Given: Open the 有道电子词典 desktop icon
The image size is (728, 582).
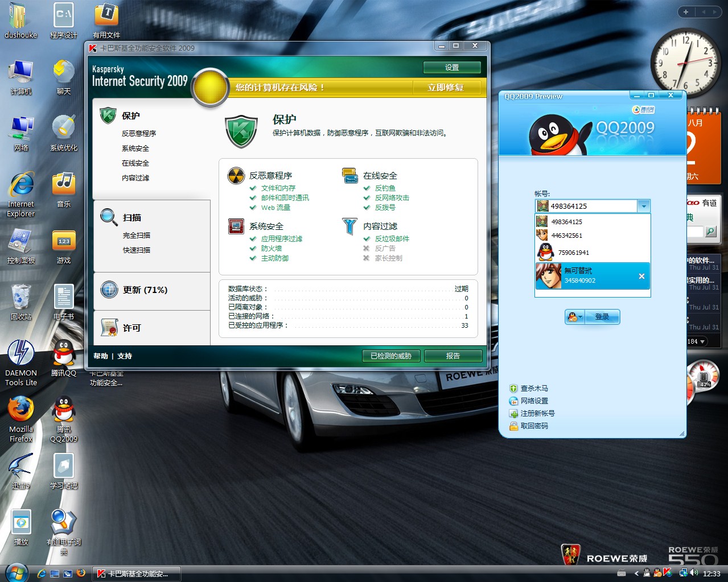Looking at the screenshot, I should pyautogui.click(x=64, y=532).
